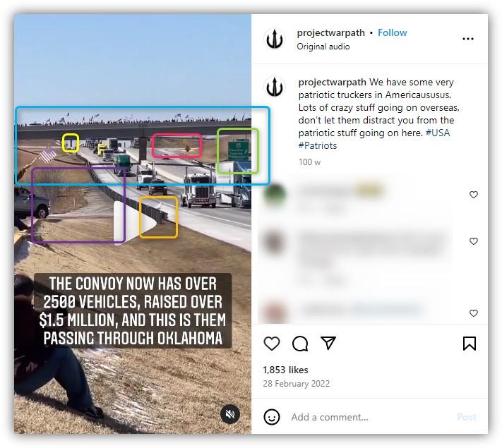502x448 pixels.
Task: Like the post with the heart icon
Action: pyautogui.click(x=272, y=344)
